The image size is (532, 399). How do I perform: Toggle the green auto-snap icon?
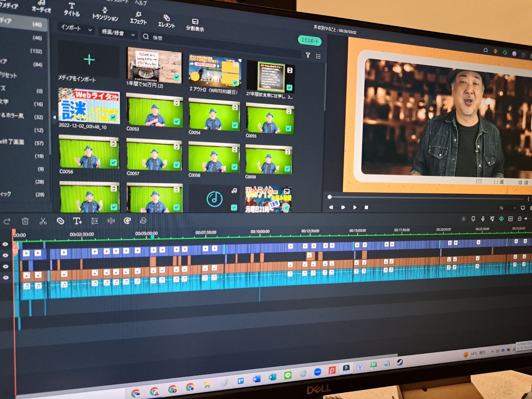coord(501,218)
